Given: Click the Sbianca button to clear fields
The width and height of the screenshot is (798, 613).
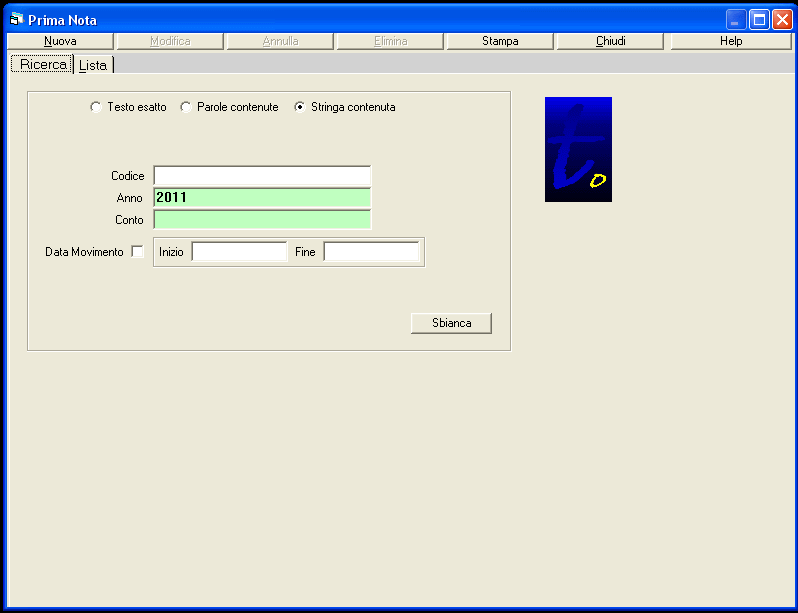Looking at the screenshot, I should coord(451,323).
